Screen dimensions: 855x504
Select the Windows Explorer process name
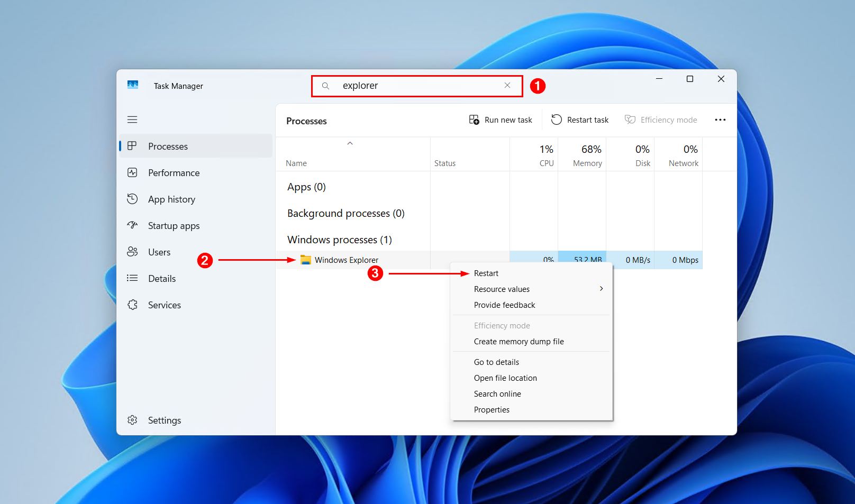[347, 260]
